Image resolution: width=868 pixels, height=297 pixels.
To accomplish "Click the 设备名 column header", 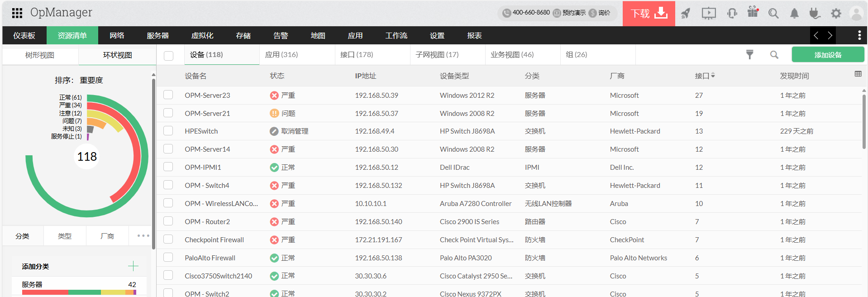I will 196,76.
